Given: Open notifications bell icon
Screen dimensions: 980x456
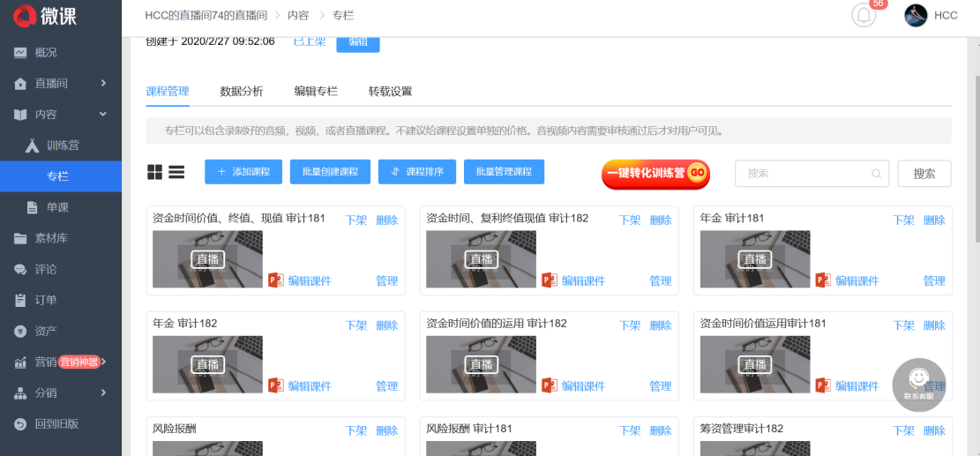Looking at the screenshot, I should coord(864,15).
